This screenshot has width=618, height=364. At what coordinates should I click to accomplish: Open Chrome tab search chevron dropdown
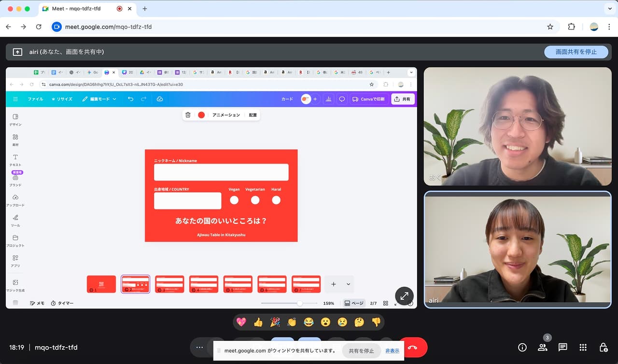click(609, 9)
